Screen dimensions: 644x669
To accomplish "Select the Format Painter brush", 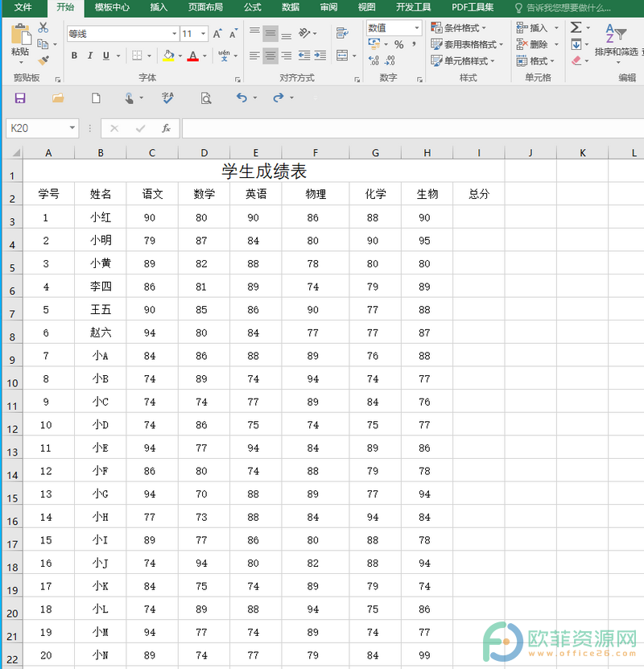I will click(43, 60).
